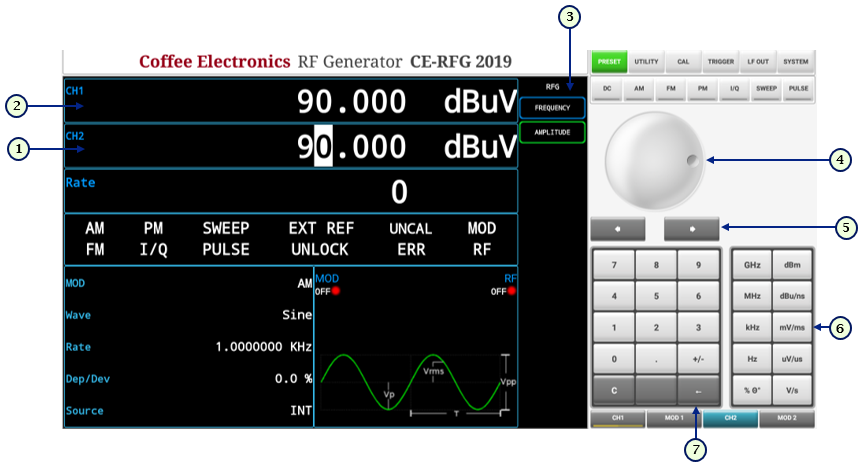This screenshot has width=863, height=467.
Task: Open the Source INT setting
Action: pyautogui.click(x=189, y=411)
